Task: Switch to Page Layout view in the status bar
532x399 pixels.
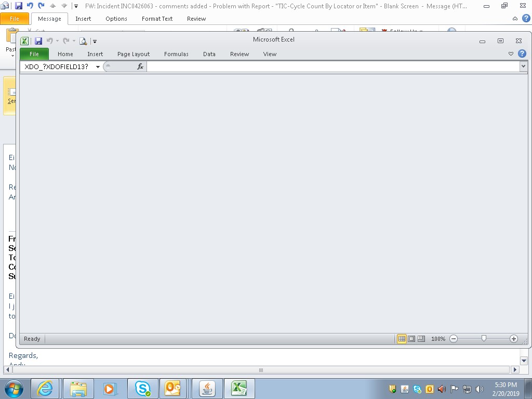Action: [411, 338]
